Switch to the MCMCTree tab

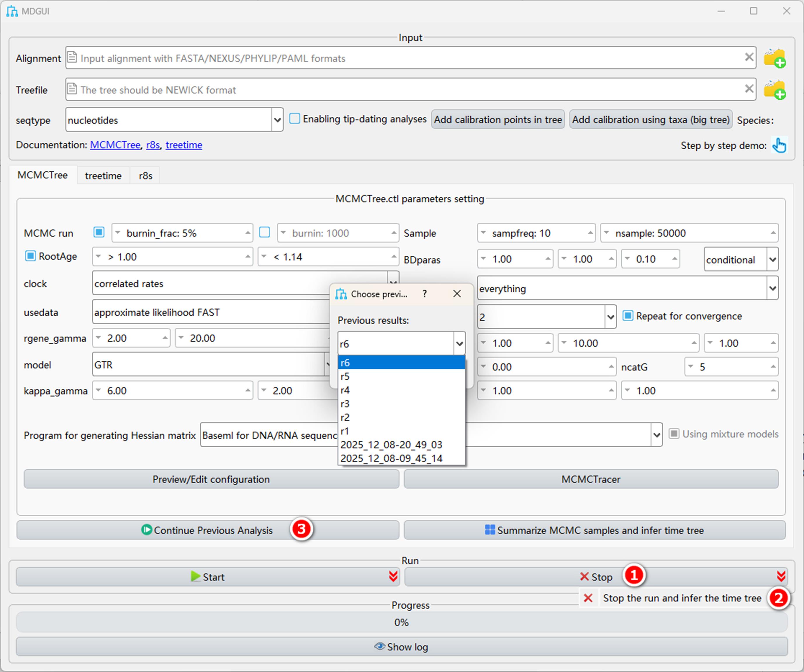(x=43, y=175)
